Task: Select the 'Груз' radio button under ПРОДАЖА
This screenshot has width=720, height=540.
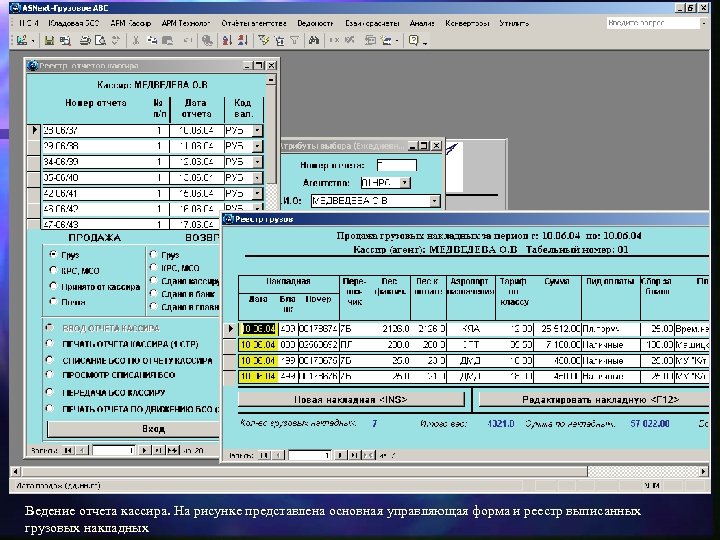Action: pos(52,255)
